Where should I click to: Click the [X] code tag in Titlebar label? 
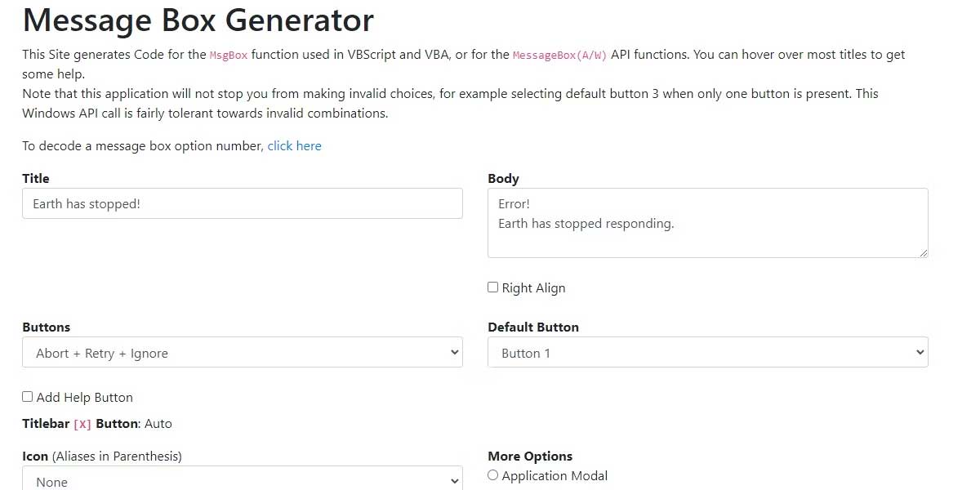(82, 424)
